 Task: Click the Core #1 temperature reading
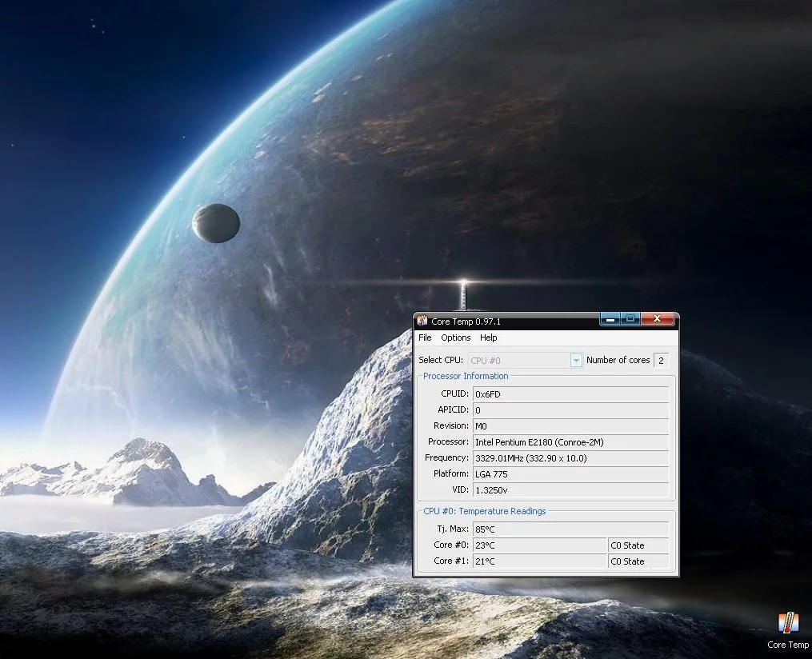tap(540, 561)
